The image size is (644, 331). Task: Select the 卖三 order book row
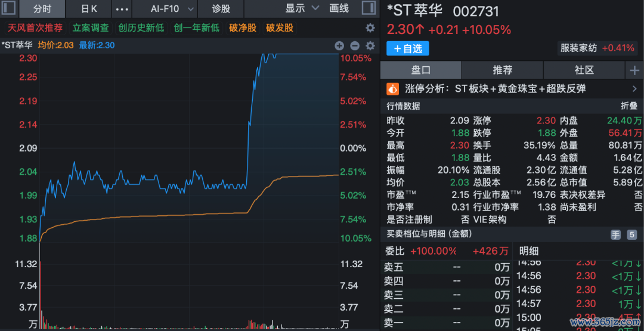[x=447, y=295]
